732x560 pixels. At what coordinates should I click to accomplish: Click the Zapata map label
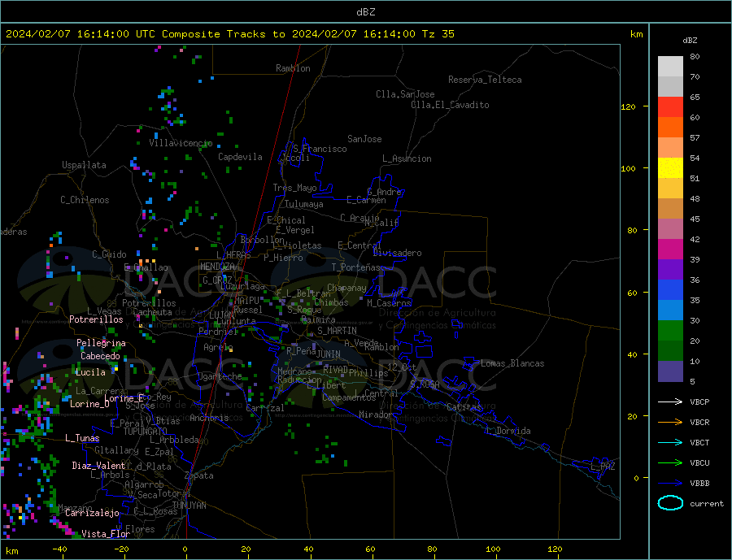coord(199,475)
